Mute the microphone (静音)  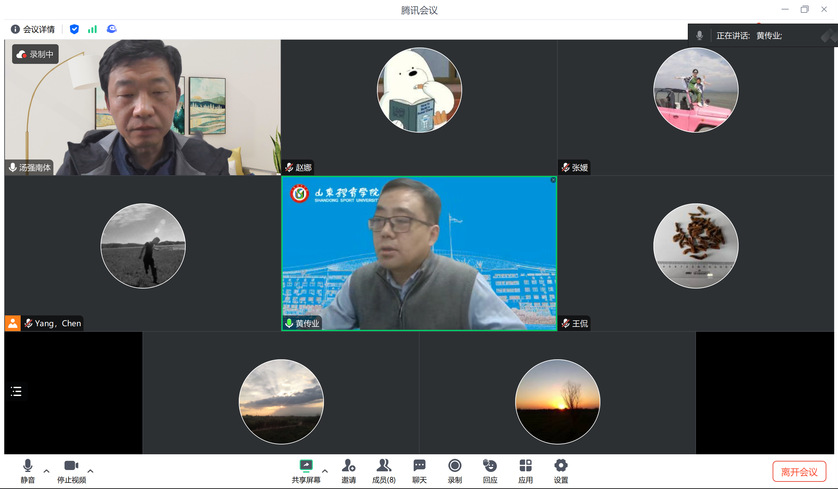[x=27, y=467]
